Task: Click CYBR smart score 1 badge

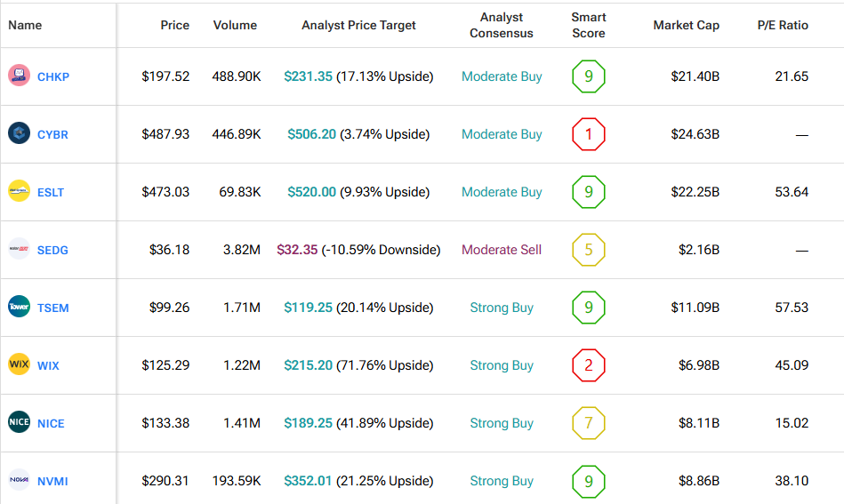Action: (588, 134)
